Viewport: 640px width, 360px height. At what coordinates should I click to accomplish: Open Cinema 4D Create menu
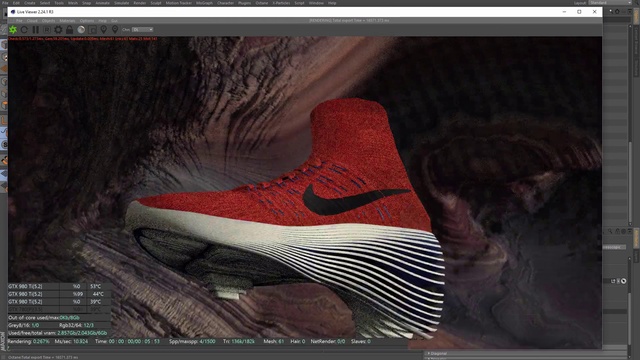(x=30, y=3)
